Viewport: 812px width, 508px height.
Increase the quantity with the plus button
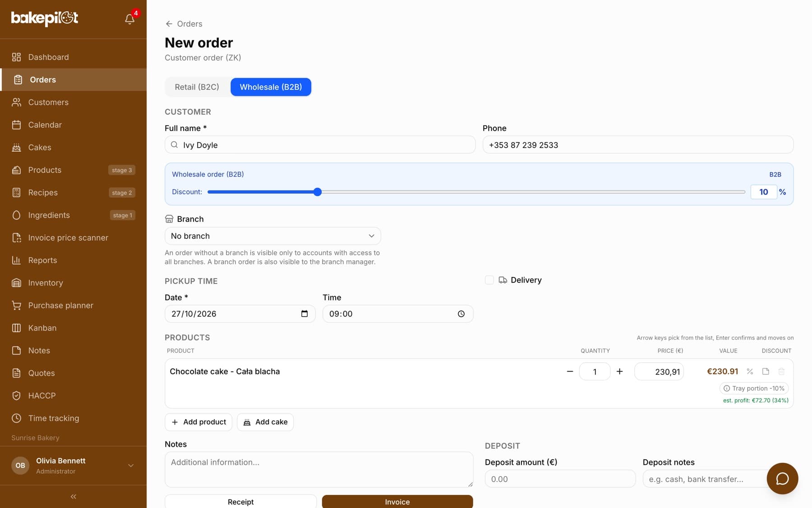point(619,371)
